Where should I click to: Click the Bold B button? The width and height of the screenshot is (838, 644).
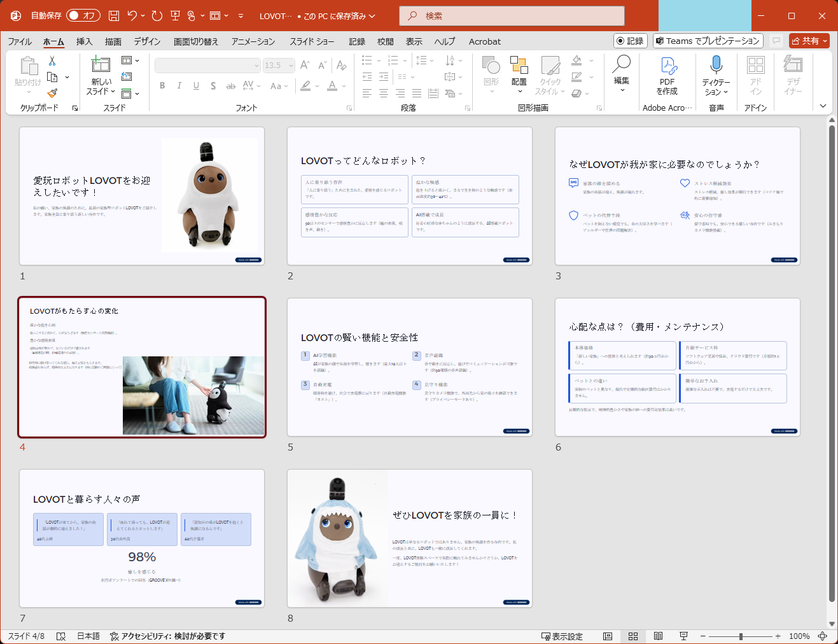pos(162,86)
